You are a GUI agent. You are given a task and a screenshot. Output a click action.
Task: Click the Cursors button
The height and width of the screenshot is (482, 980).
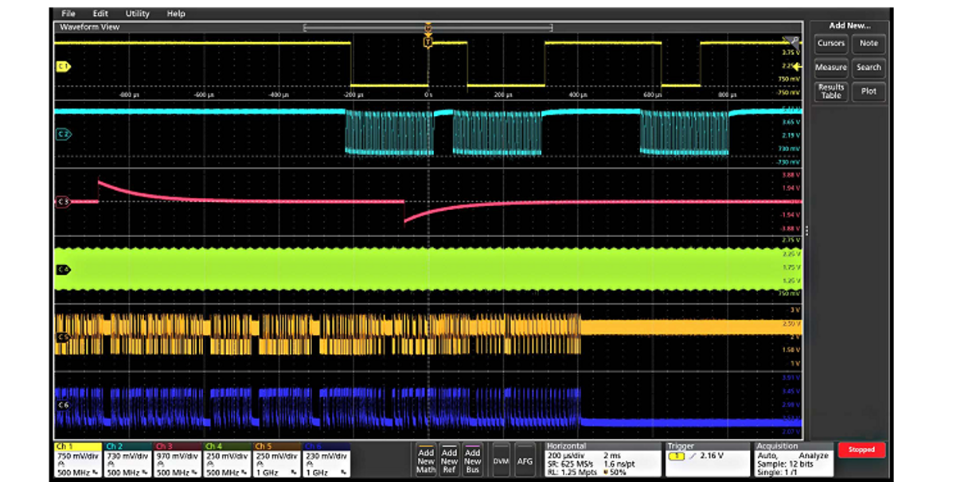click(x=831, y=44)
